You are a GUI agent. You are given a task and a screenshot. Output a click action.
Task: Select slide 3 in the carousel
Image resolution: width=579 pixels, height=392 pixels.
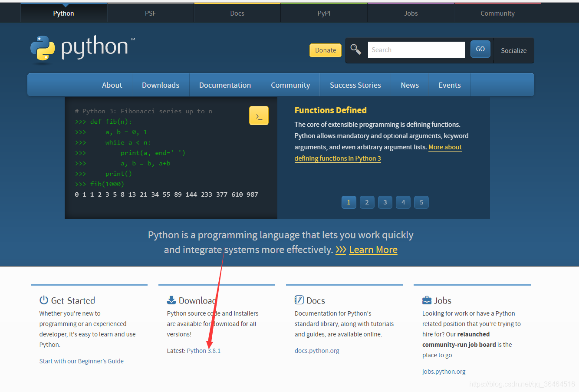pos(385,202)
